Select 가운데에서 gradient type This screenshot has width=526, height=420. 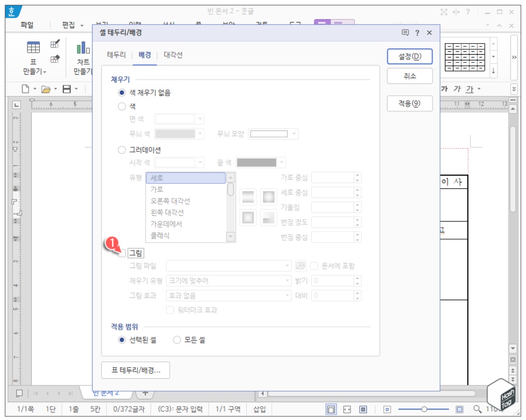pos(186,224)
